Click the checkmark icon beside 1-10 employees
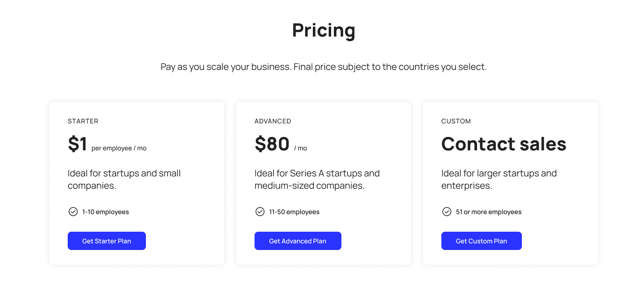Viewport: 644px width, 287px height. [x=73, y=212]
